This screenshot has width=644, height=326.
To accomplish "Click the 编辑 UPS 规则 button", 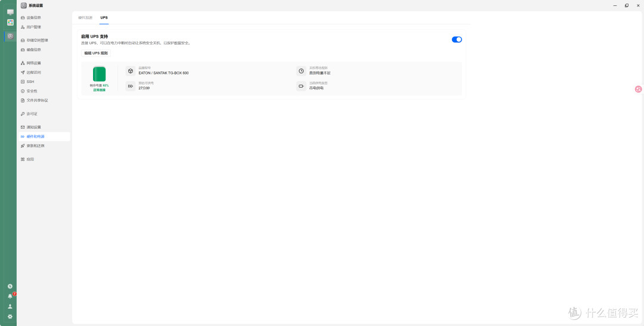I will coord(95,53).
